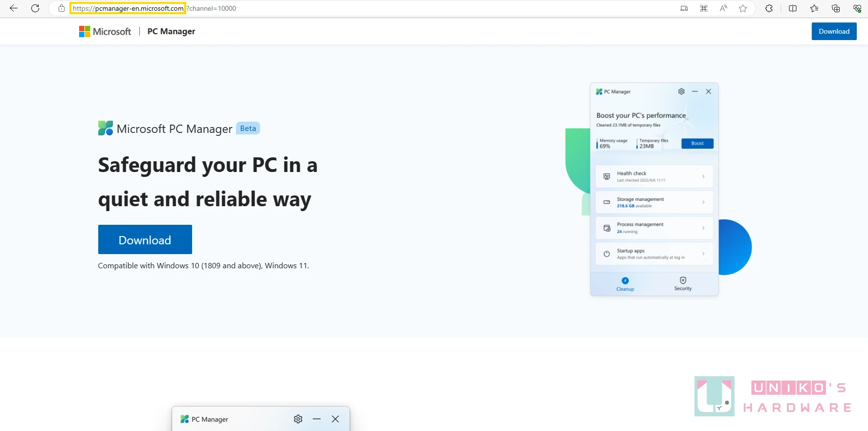Click Microsoft PC Manager colorful logo
868x431 pixels.
pos(106,128)
